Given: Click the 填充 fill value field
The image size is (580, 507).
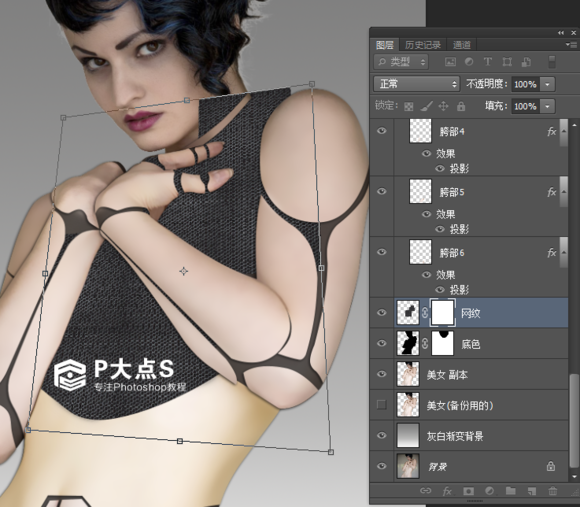Looking at the screenshot, I should 525,107.
